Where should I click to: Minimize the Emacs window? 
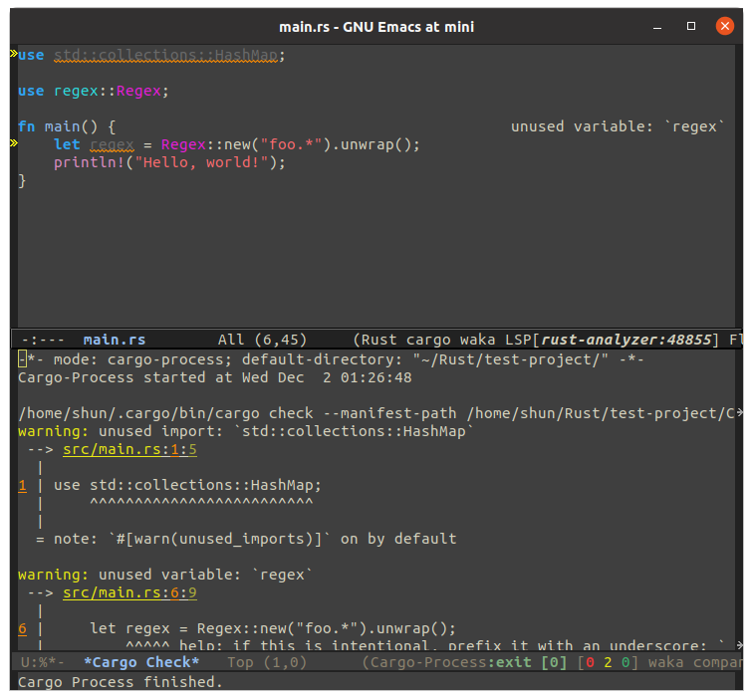657,27
